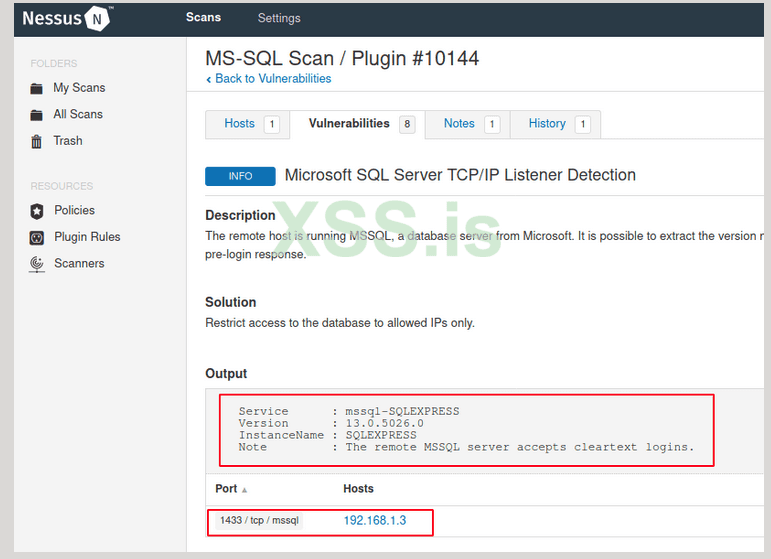Click the RESOURCES sidebar label
The height and width of the screenshot is (559, 771).
(61, 186)
